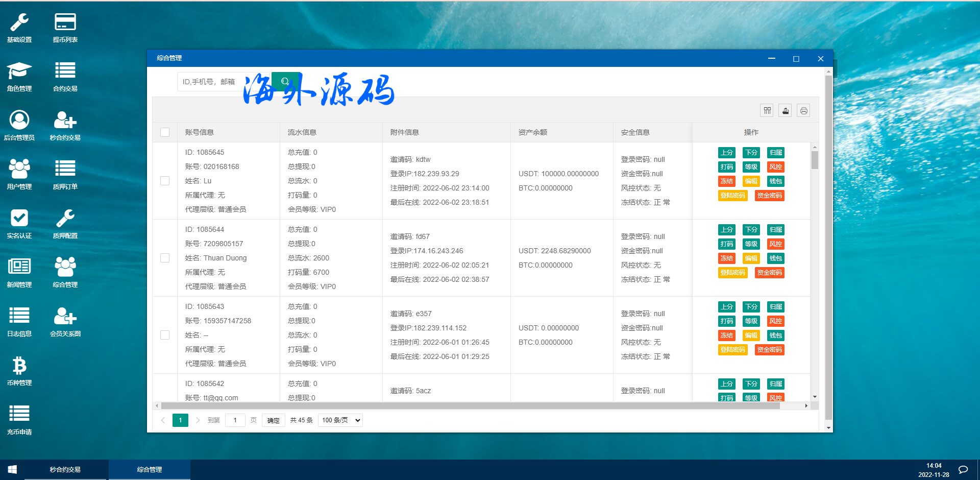Check the select-all checkbox in table header
This screenshot has height=480, width=980.
click(x=165, y=132)
